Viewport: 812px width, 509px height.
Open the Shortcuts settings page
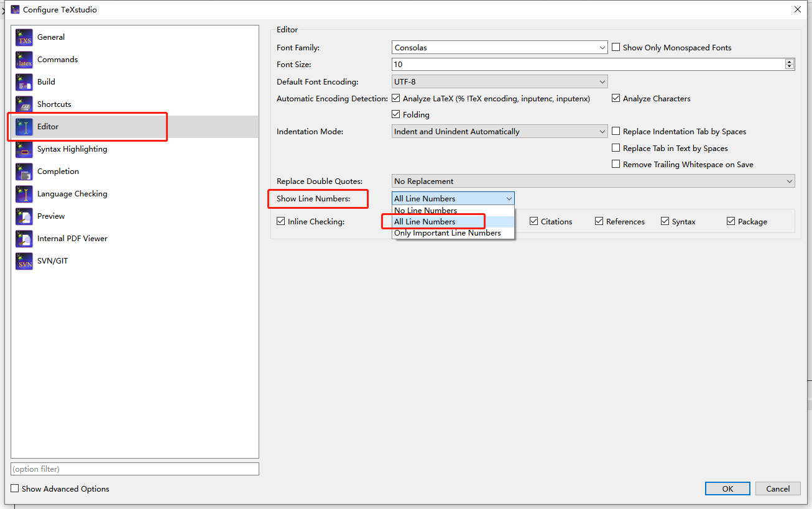coord(134,104)
